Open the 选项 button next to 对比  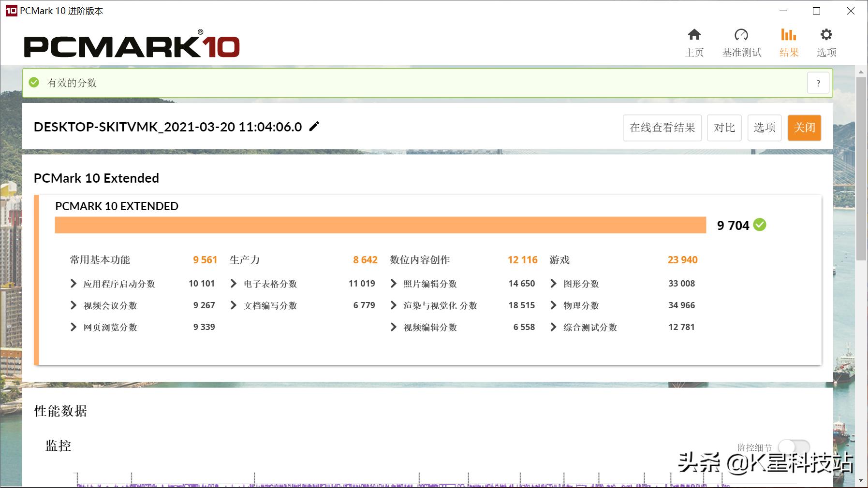point(764,128)
